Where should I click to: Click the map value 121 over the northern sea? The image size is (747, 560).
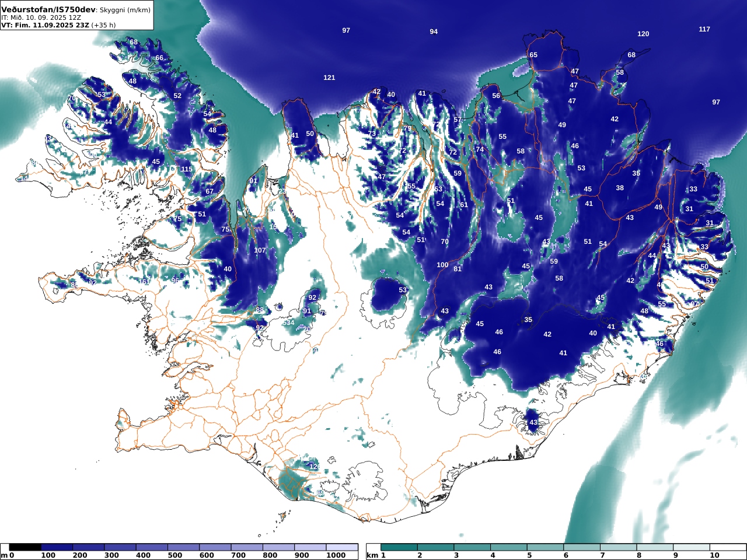pyautogui.click(x=329, y=78)
